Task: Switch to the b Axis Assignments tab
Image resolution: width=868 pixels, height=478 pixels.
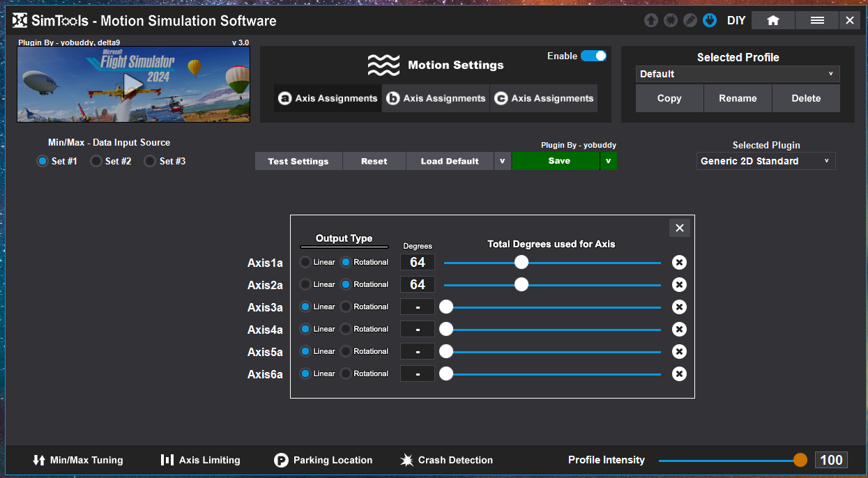Action: (x=436, y=98)
